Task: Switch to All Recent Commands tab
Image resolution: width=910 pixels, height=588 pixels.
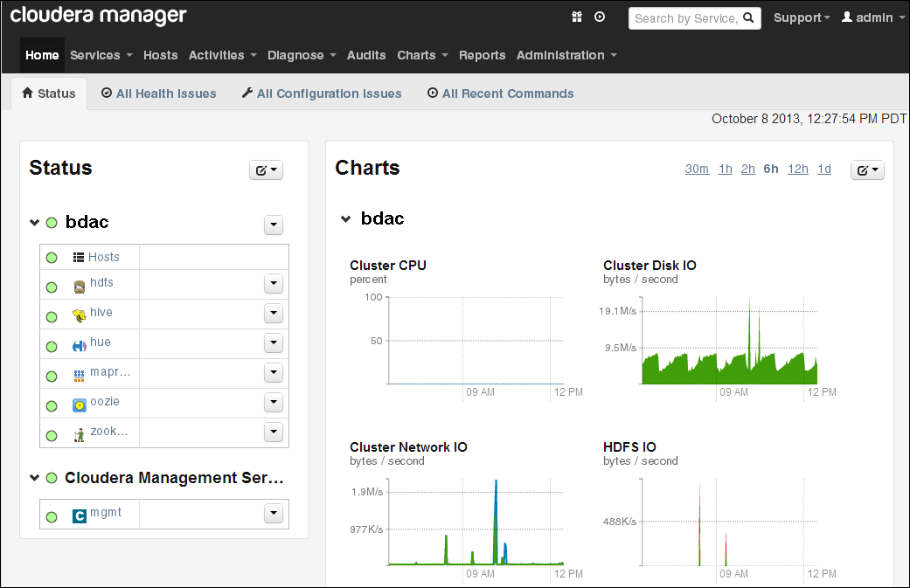Action: (500, 93)
